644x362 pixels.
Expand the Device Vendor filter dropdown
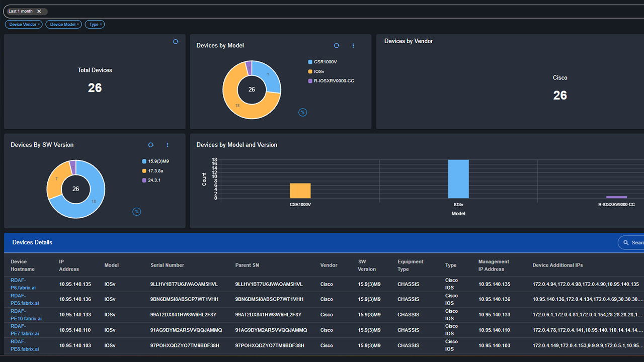point(24,24)
